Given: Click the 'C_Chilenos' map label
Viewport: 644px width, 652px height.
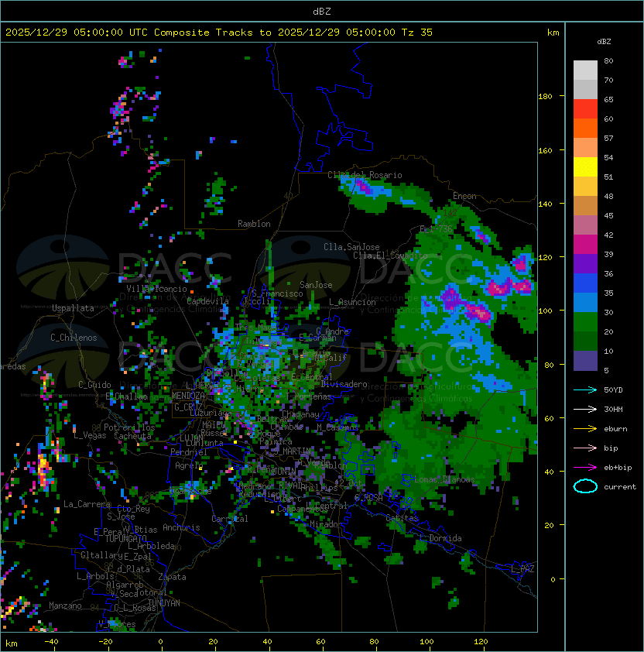Looking at the screenshot, I should 74,338.
